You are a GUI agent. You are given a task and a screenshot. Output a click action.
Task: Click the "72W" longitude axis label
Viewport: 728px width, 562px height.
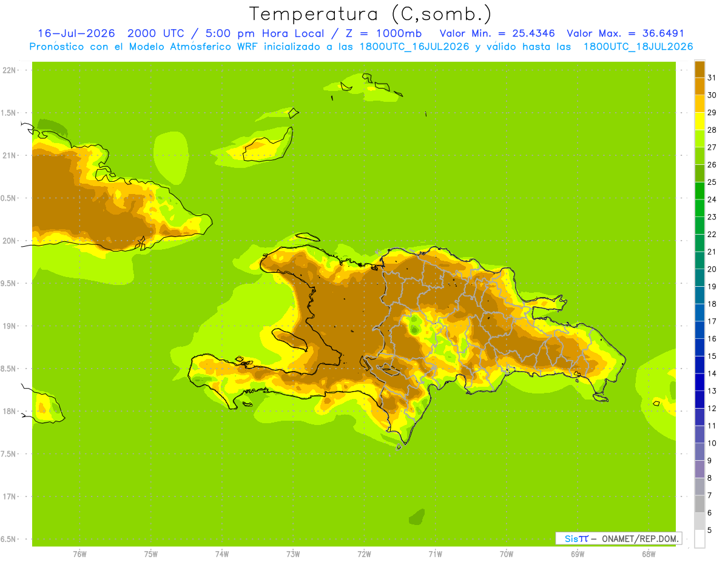click(x=364, y=554)
